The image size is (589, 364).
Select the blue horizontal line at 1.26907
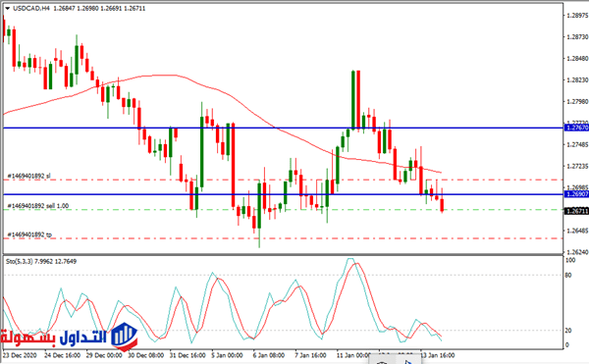[x=284, y=194]
